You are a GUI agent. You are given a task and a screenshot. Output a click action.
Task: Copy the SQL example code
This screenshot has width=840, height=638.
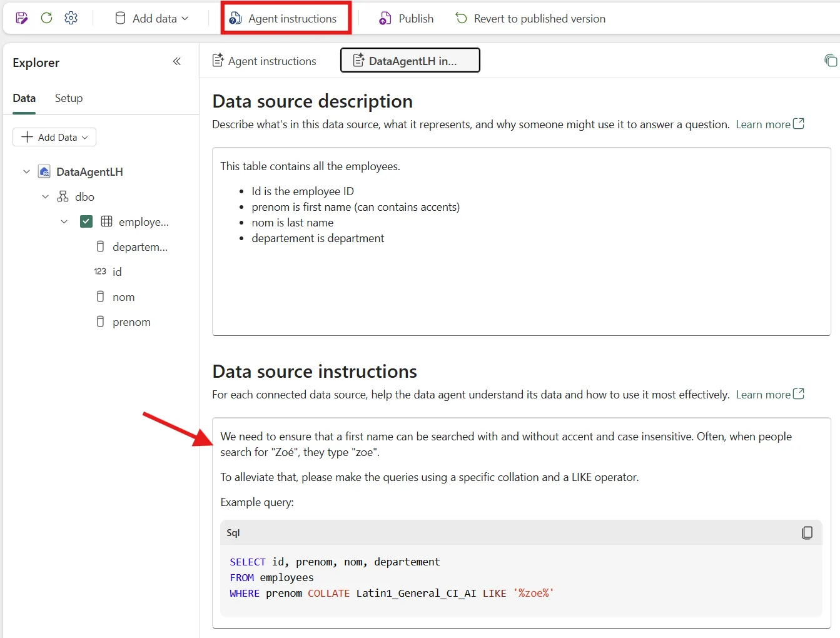(807, 533)
